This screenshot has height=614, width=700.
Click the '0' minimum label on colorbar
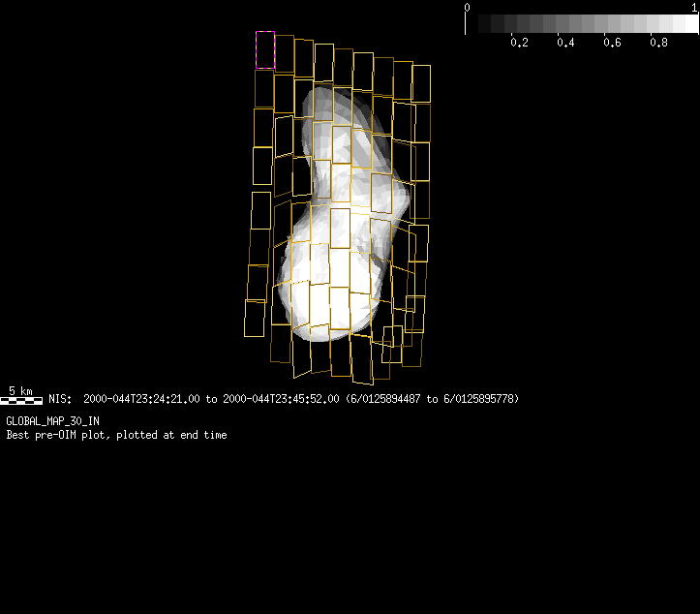coord(467,8)
